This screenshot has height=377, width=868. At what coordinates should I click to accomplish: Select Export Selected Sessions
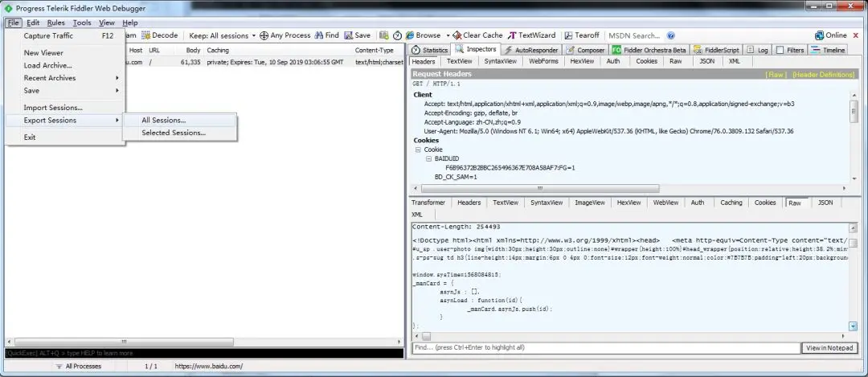pos(179,133)
